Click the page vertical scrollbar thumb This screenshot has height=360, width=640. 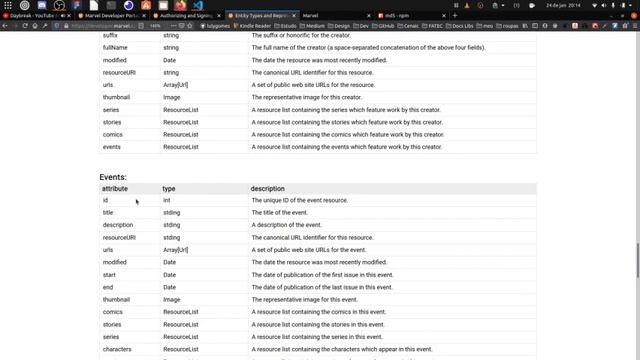coord(638,260)
